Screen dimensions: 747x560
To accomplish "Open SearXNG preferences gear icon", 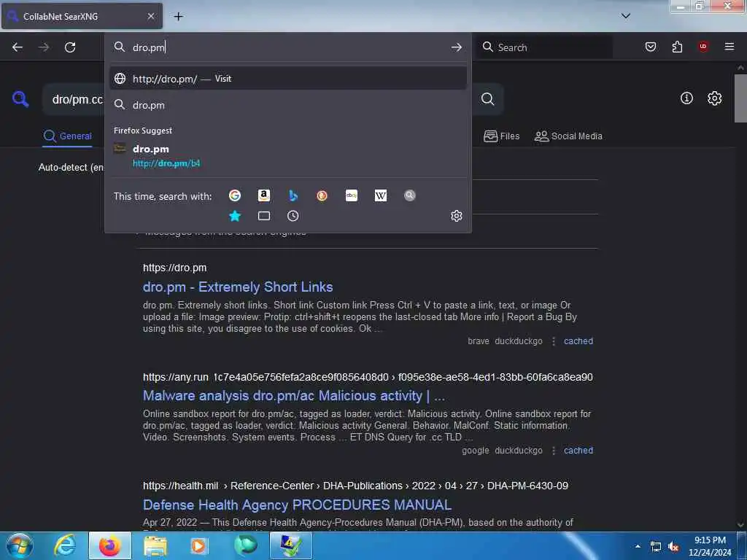I will coord(715,98).
